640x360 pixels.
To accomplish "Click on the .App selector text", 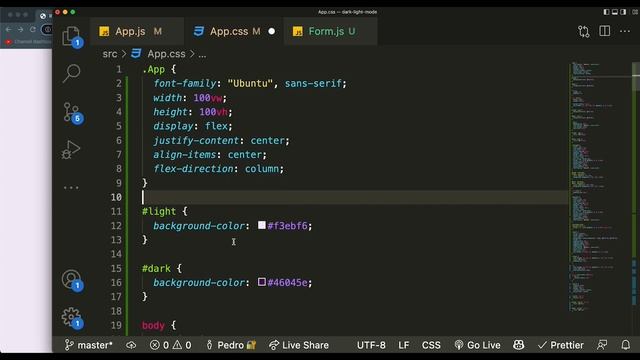I will pos(153,69).
